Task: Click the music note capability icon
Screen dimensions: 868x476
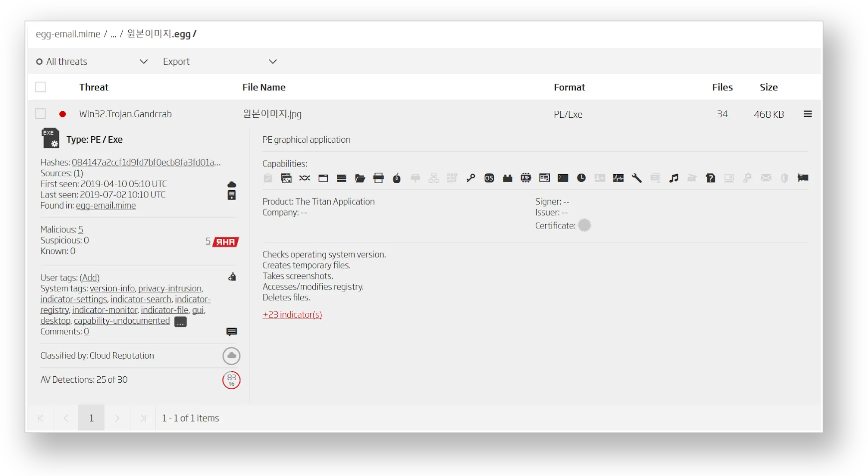Action: click(673, 178)
